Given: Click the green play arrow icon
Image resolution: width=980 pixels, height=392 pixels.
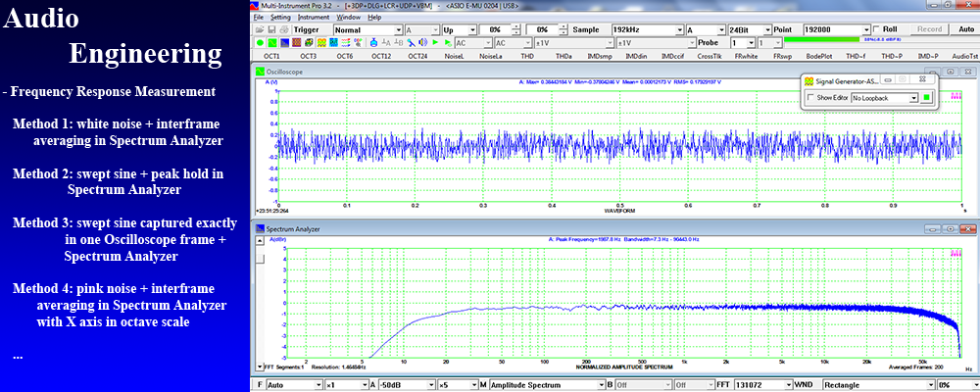Looking at the screenshot, I should pos(435,42).
